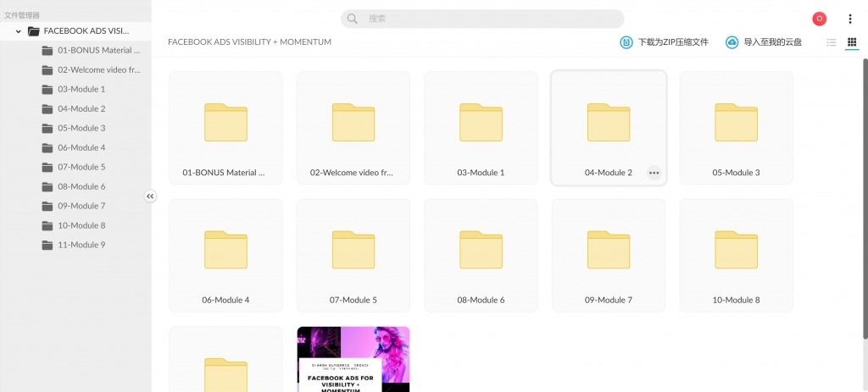Open more options for 04-Module 2 card
The width and height of the screenshot is (868, 392).
[x=654, y=173]
